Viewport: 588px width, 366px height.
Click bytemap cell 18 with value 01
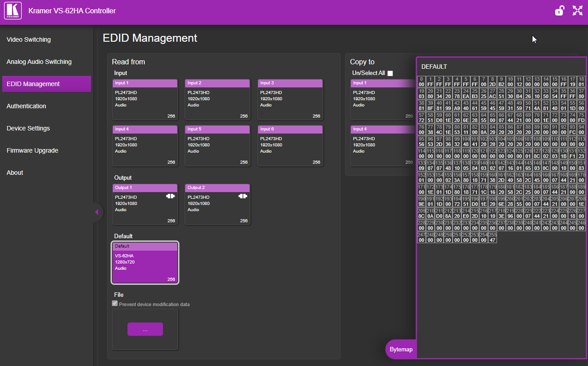tap(581, 82)
